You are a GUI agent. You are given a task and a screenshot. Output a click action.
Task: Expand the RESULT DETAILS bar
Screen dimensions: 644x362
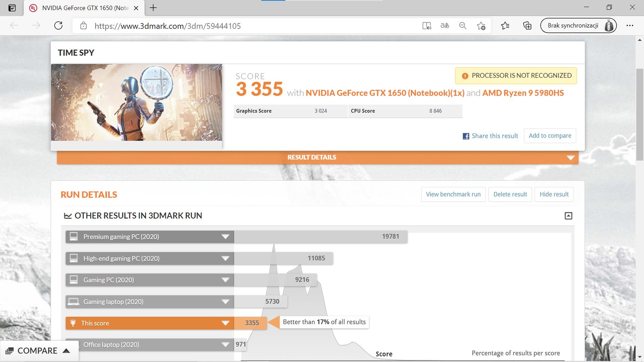(x=318, y=157)
